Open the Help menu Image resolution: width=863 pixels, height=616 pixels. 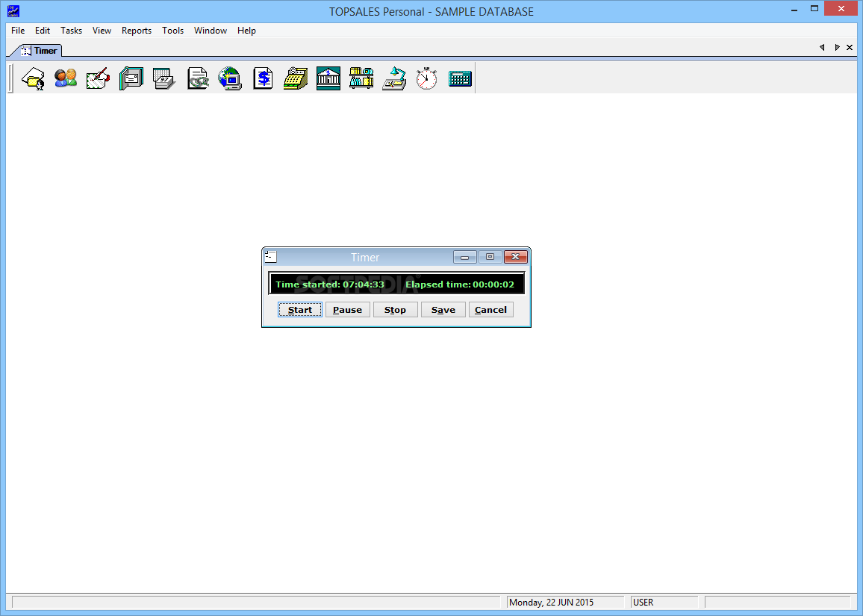point(246,31)
